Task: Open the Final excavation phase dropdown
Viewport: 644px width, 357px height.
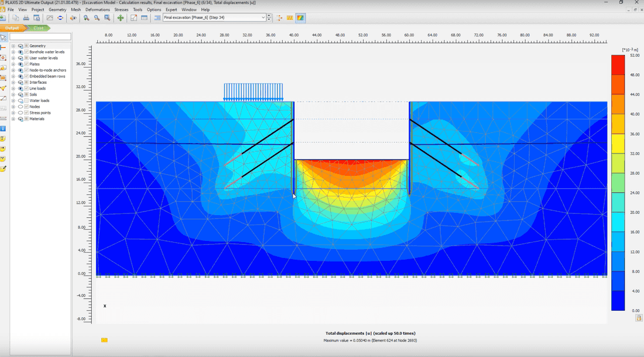Action: pyautogui.click(x=214, y=18)
